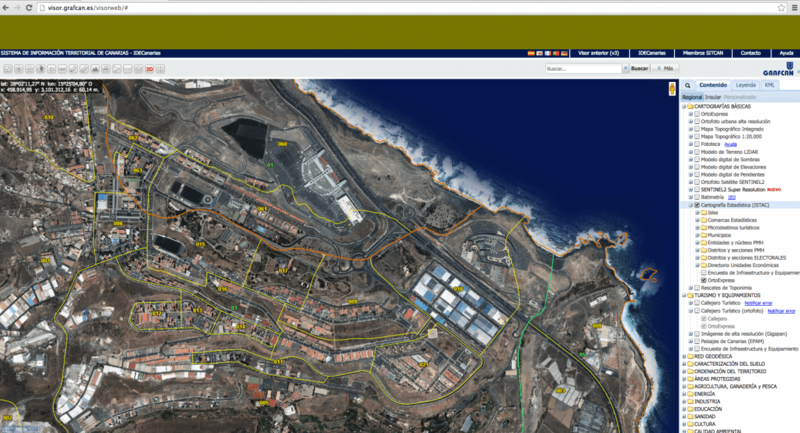Expand the RED GEODÉSICA folder
This screenshot has height=433, width=800.
[684, 356]
